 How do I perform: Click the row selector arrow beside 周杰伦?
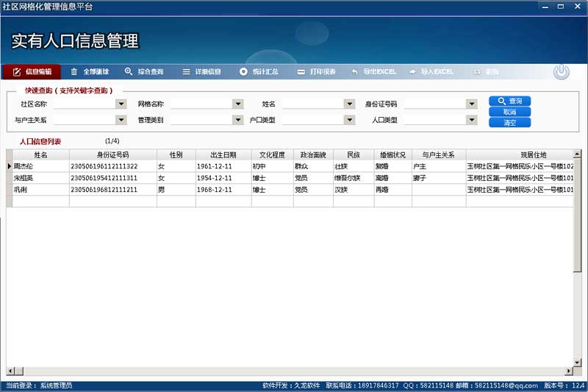pos(10,166)
